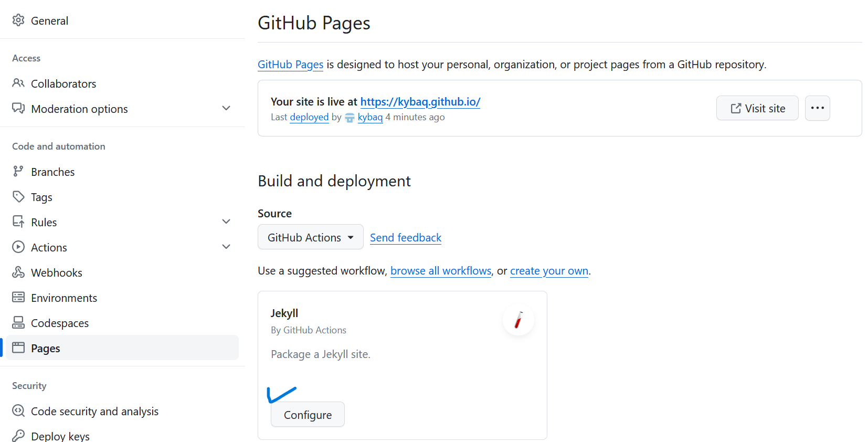The width and height of the screenshot is (868, 442).
Task: Click the Code security shield-search icon
Action: 18,411
